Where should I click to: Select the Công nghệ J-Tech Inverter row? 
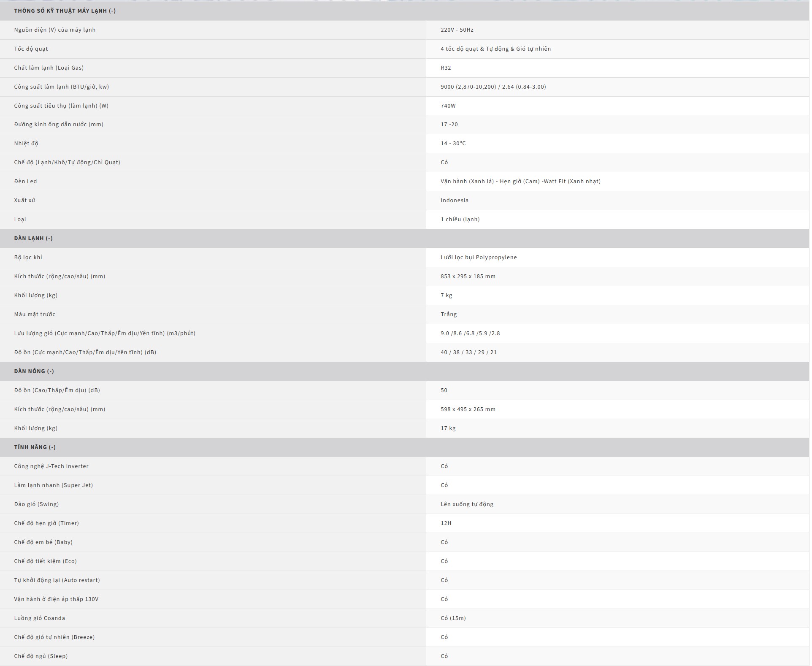(x=51, y=466)
